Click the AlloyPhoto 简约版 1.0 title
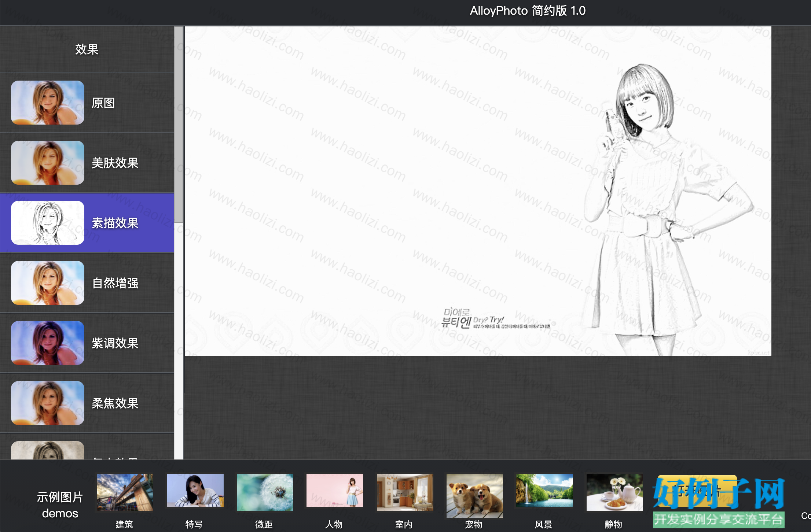Viewport: 811px width, 532px height. (528, 11)
